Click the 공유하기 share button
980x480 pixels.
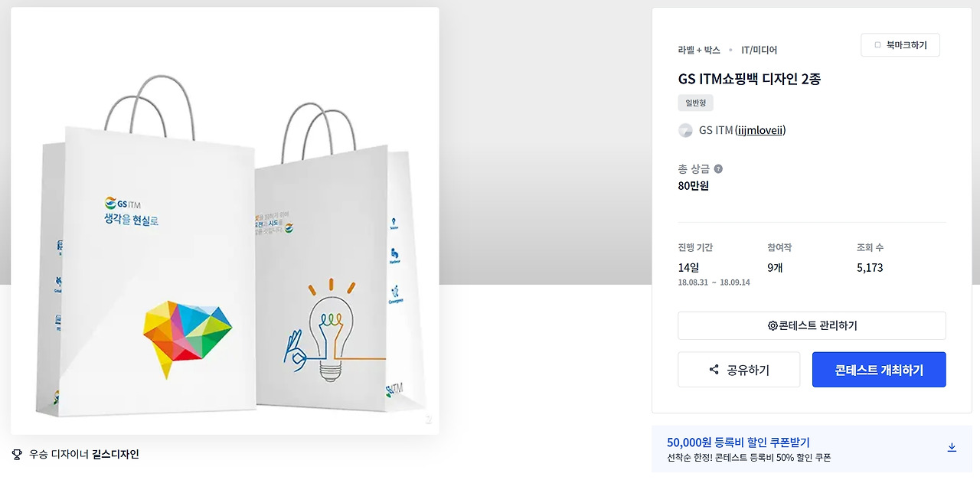click(739, 370)
